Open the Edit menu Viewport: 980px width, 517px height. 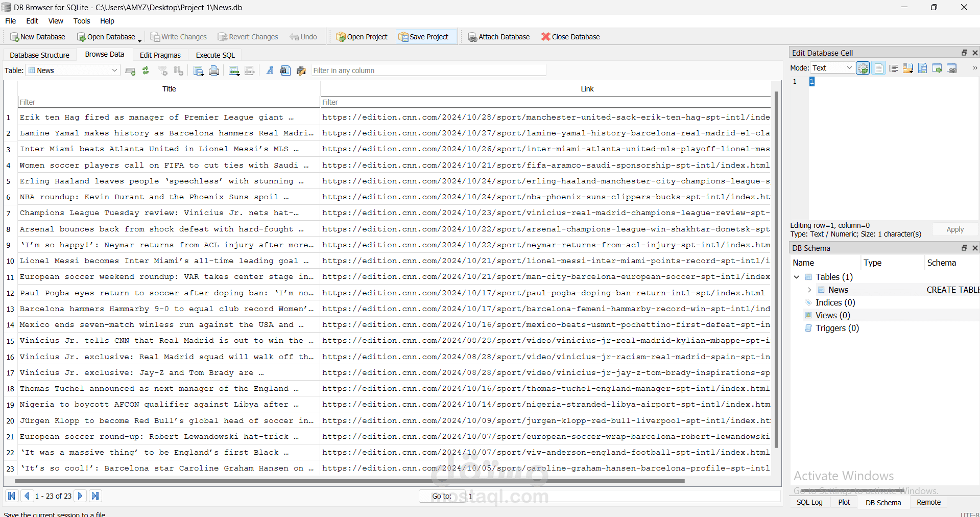[32, 21]
